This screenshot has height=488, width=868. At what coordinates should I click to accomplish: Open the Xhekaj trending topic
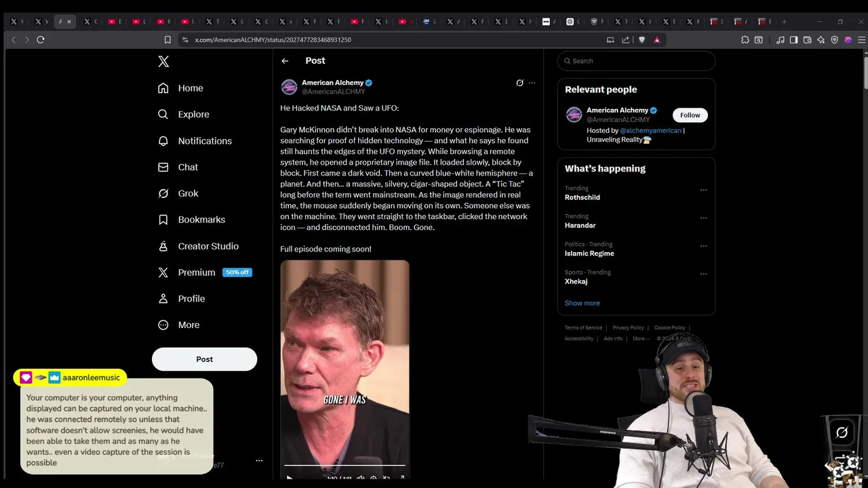point(576,281)
